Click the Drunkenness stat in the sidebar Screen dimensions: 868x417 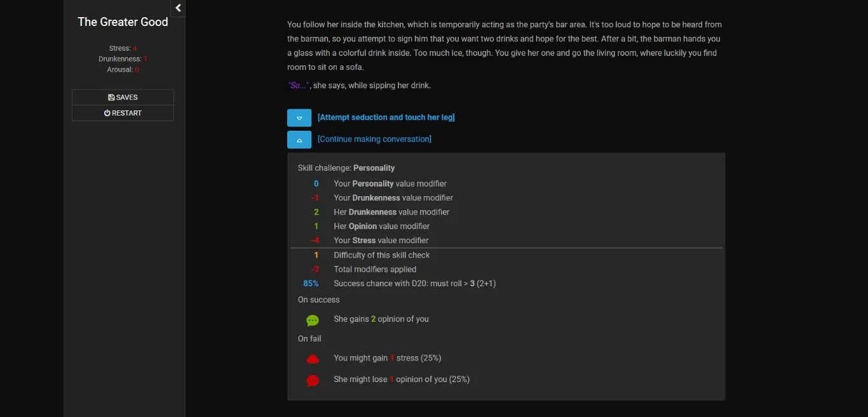[122, 58]
